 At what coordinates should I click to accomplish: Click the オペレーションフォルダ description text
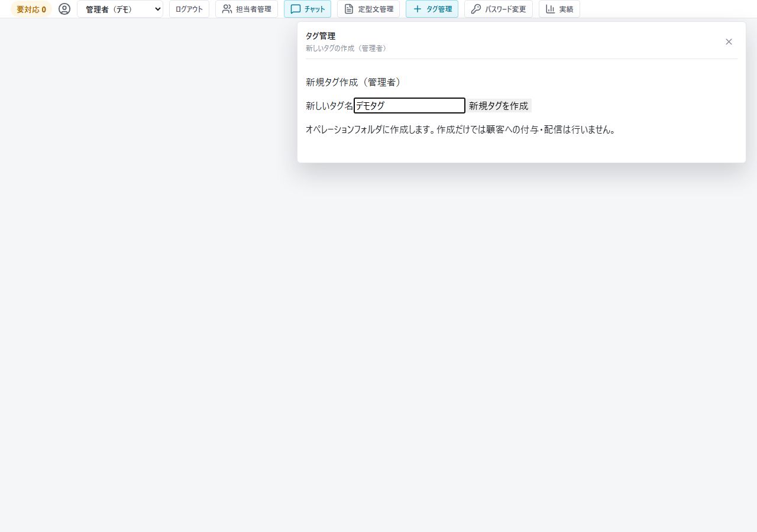(x=461, y=129)
